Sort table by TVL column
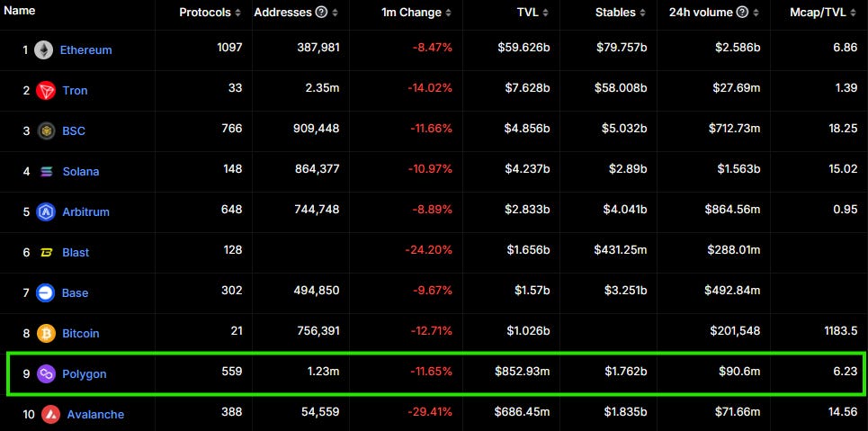Screen dimensions: 868x431 click(x=546, y=13)
